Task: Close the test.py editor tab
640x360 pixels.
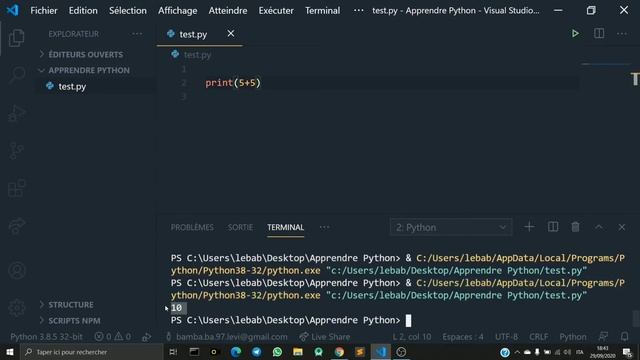Action: click(x=231, y=33)
